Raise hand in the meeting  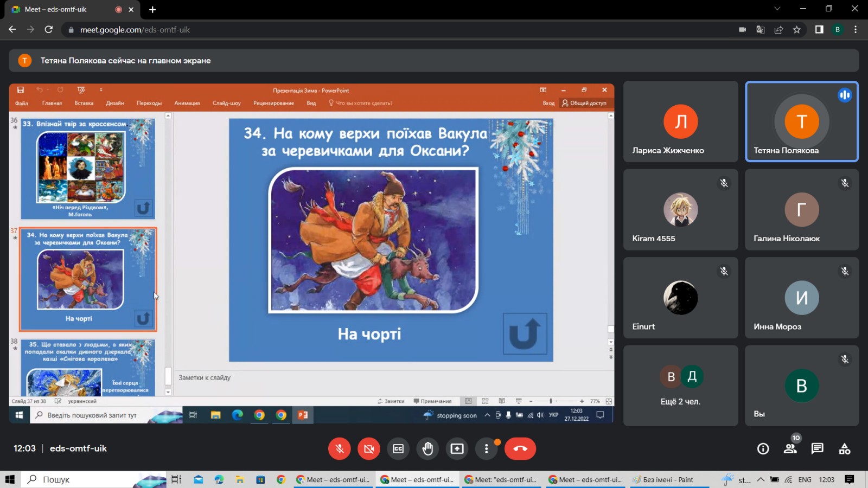(427, 448)
